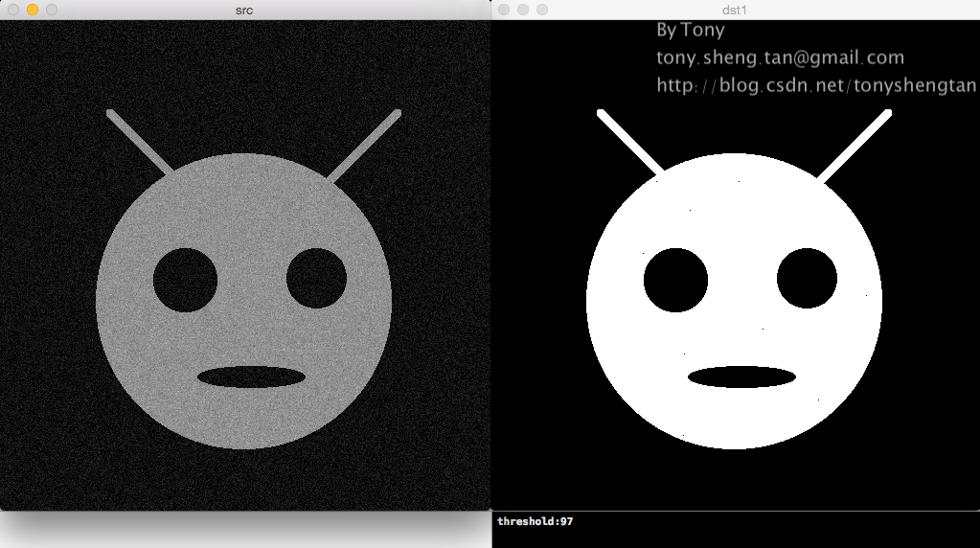This screenshot has width=980, height=548.
Task: Click the dst1 window title
Action: point(735,10)
